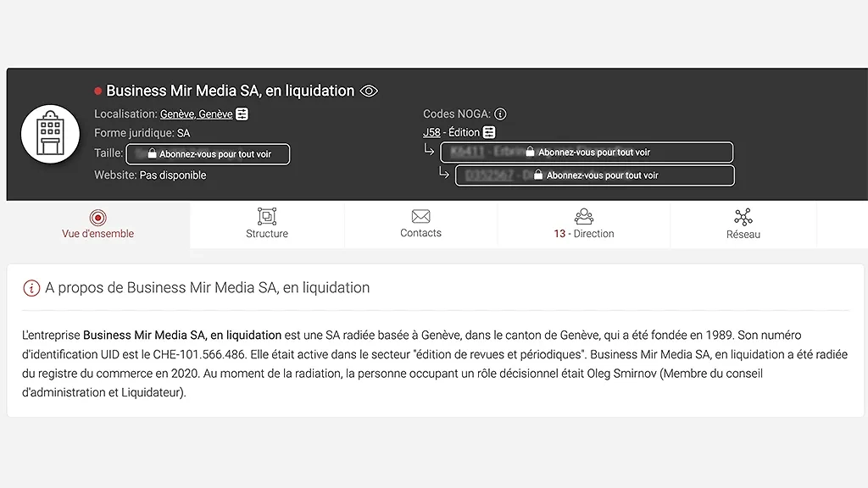Image resolution: width=868 pixels, height=488 pixels.
Task: Click the Business Mir Media SA header title
Action: 230,91
